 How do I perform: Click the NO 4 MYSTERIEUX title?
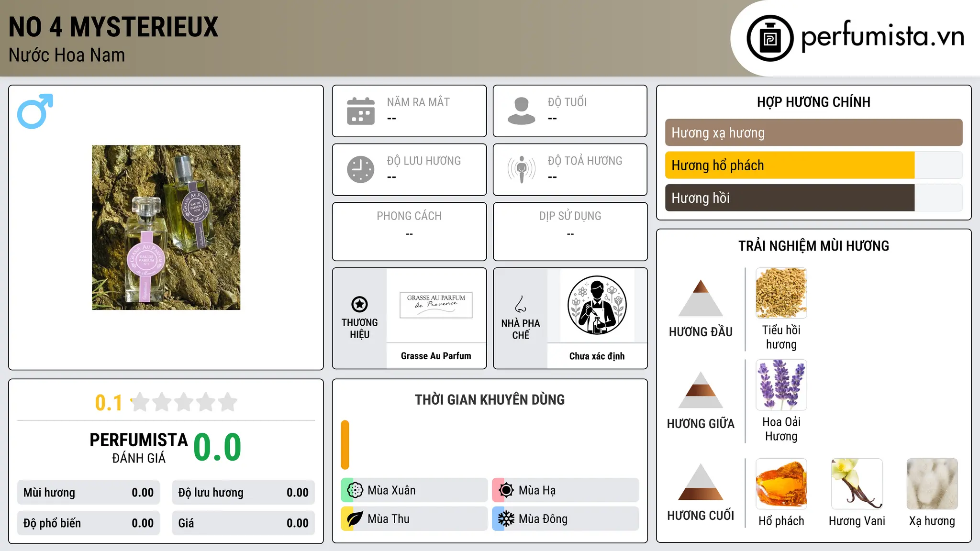(x=113, y=27)
